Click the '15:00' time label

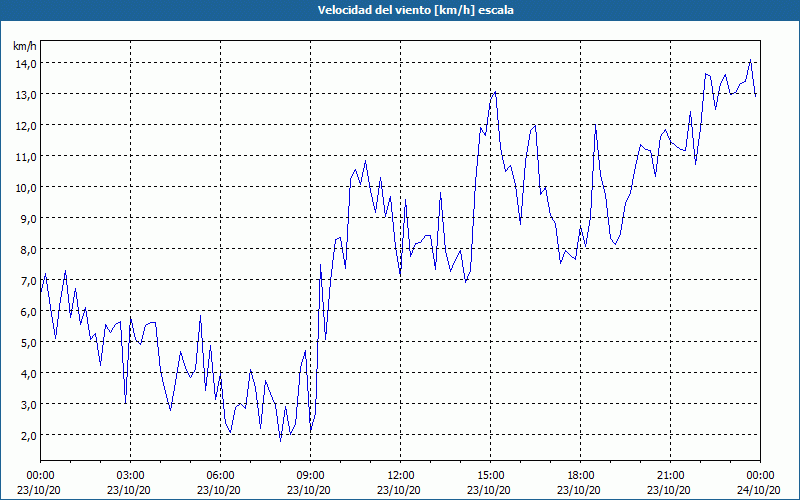point(491,476)
